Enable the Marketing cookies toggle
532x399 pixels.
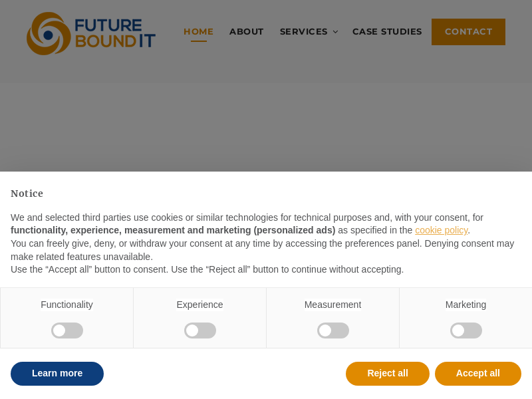pos(466,331)
